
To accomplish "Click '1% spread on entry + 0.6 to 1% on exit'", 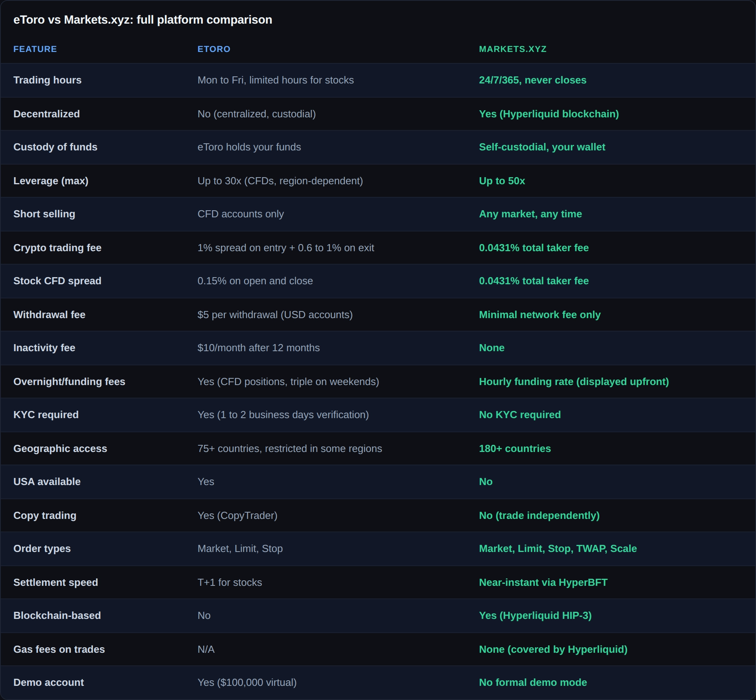I will (285, 248).
